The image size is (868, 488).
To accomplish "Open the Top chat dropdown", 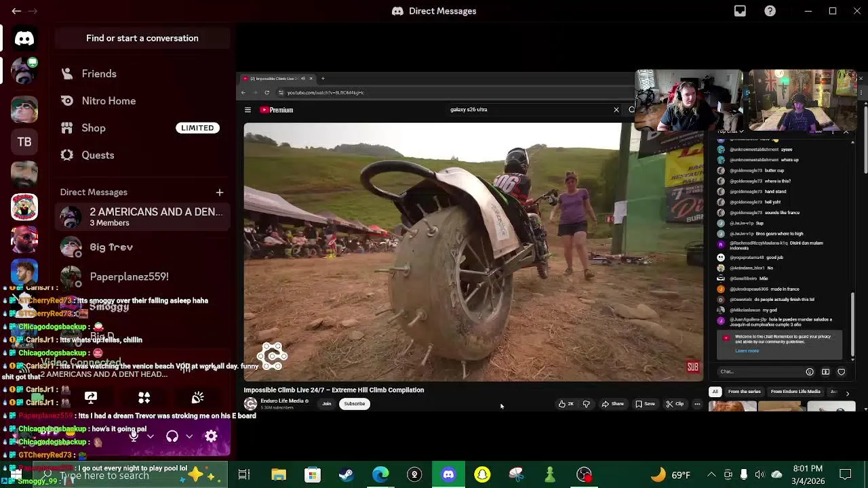I will 731,131.
